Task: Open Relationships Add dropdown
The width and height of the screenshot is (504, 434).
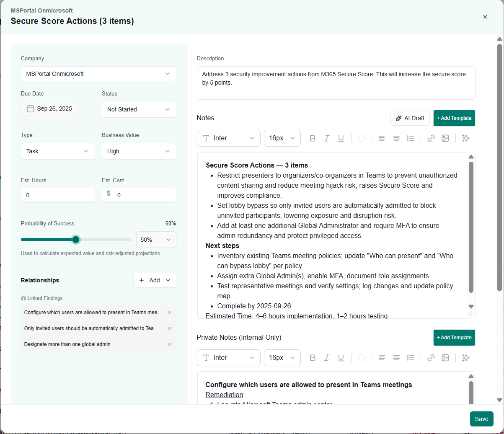Action: (x=155, y=280)
